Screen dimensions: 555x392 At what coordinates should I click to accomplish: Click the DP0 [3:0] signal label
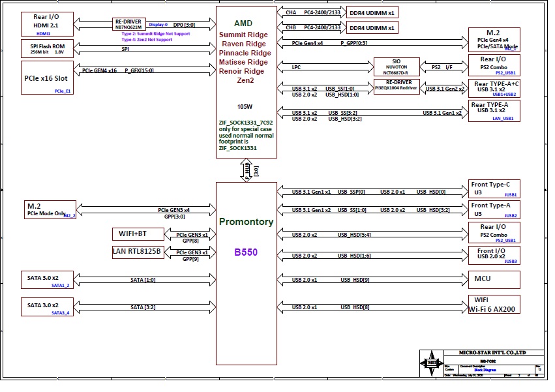(184, 25)
